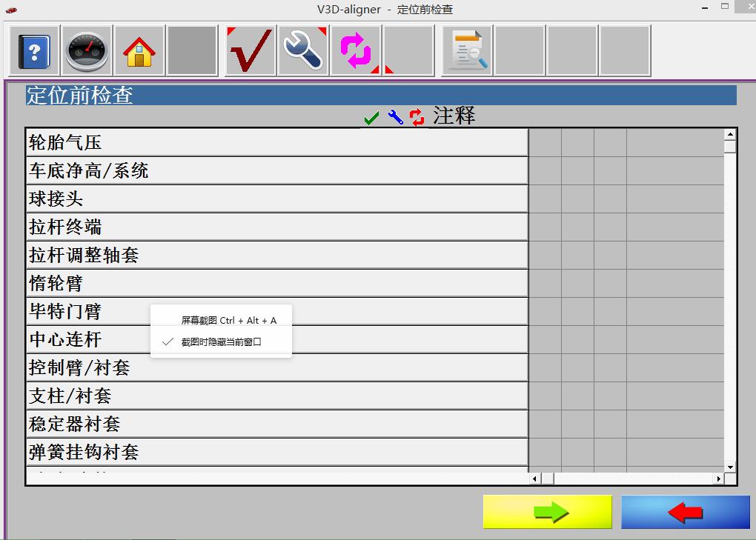Click the green checkmark column header icon
756x540 pixels.
tap(371, 117)
